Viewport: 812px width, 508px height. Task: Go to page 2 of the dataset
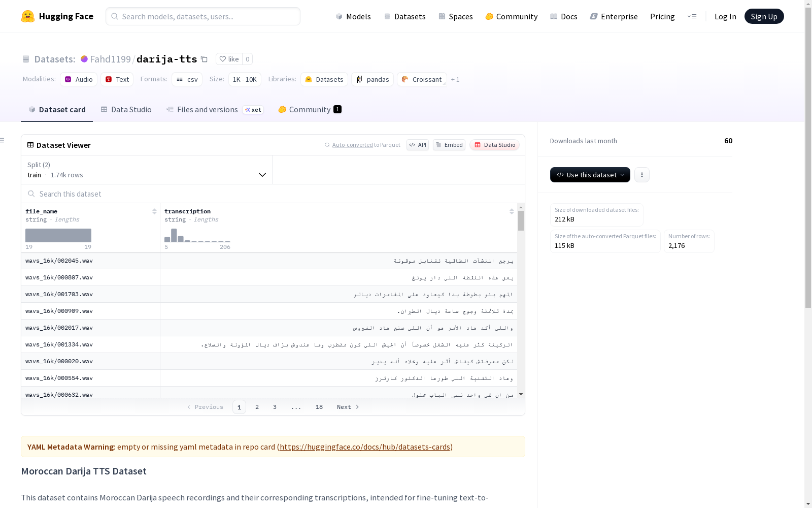[257, 407]
